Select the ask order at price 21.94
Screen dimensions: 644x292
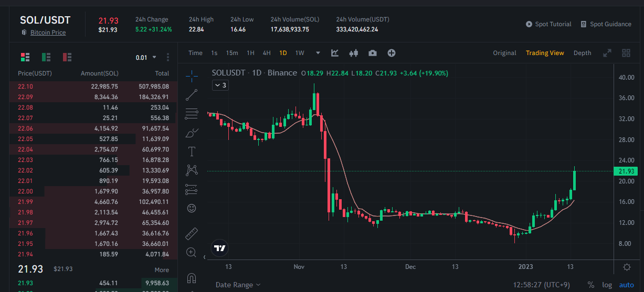point(93,254)
